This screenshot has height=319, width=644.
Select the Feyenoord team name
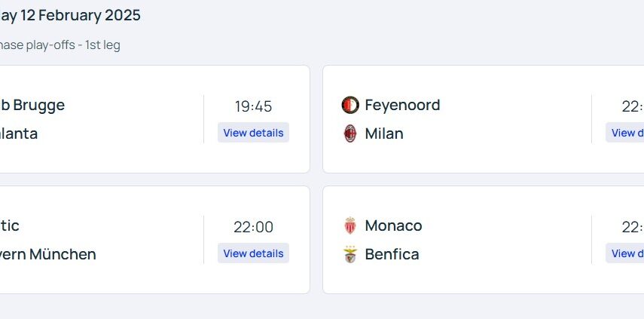pos(402,105)
